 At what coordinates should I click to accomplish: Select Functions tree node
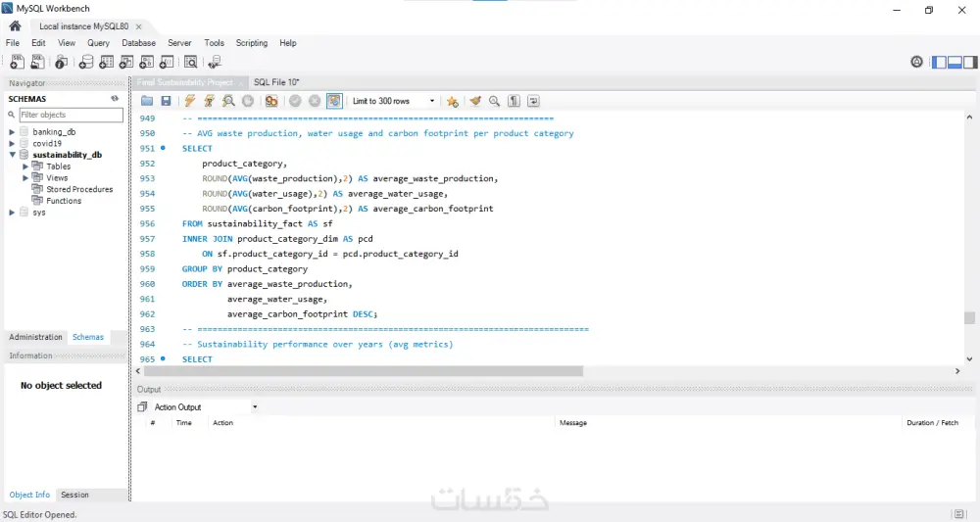63,201
